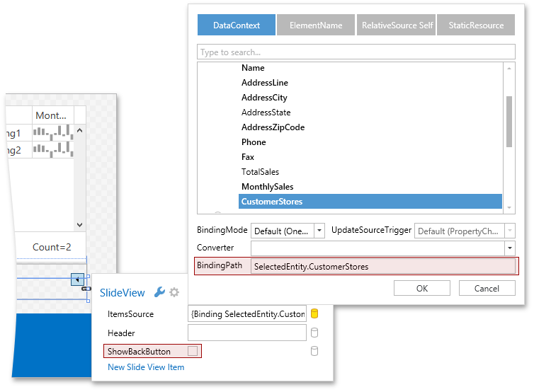
Task: Click the property list vertical scrollbar
Action: [509, 120]
